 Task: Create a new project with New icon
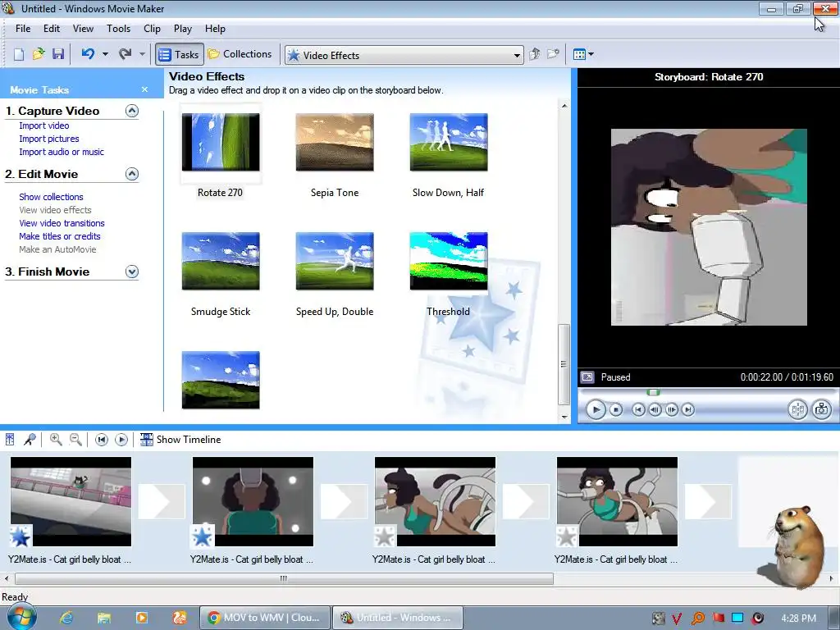[x=19, y=54]
